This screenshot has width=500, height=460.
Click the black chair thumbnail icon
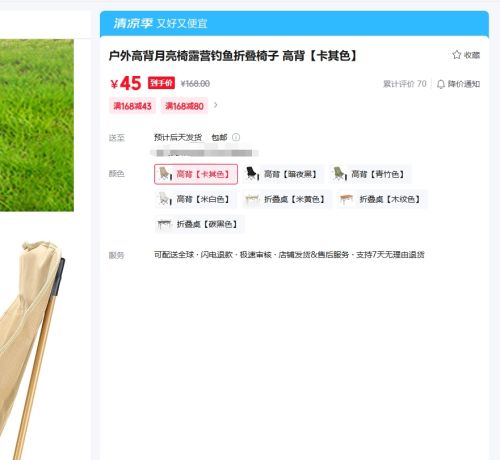coord(252,174)
